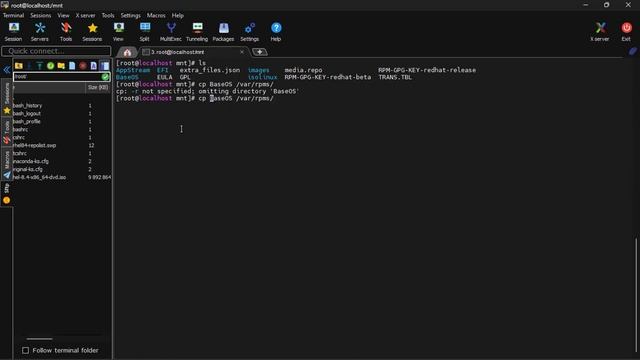The image size is (640, 360).
Task: Create new file in SFTP browser
Action: (x=72, y=66)
